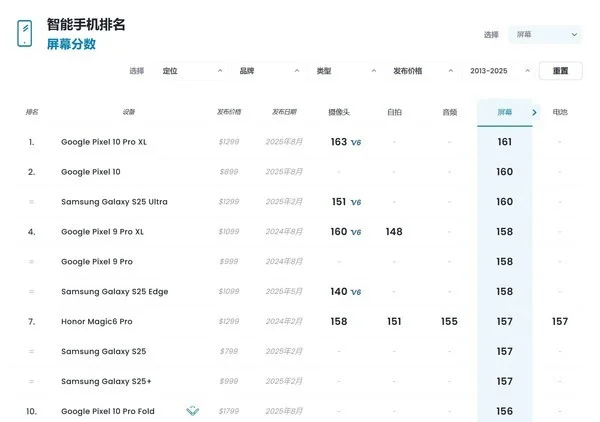The height and width of the screenshot is (422, 600).
Task: Click the V6 badge for Pixel 10 Pro XL
Action: (355, 143)
